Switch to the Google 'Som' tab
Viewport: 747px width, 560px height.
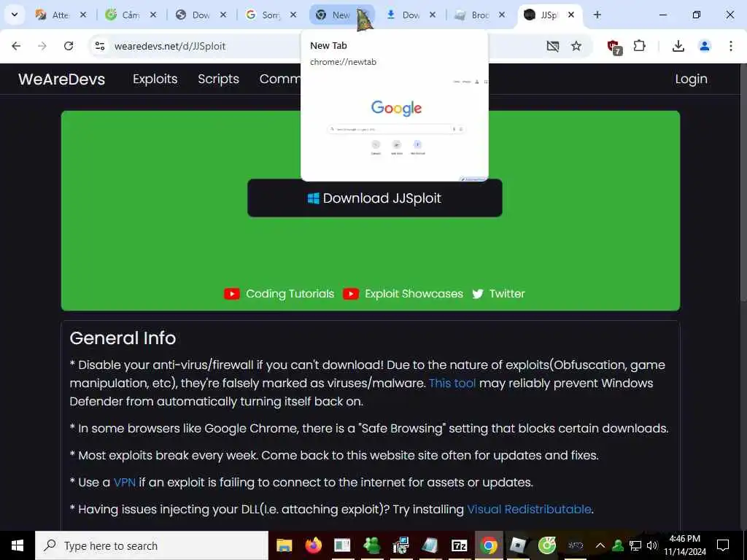coord(270,15)
